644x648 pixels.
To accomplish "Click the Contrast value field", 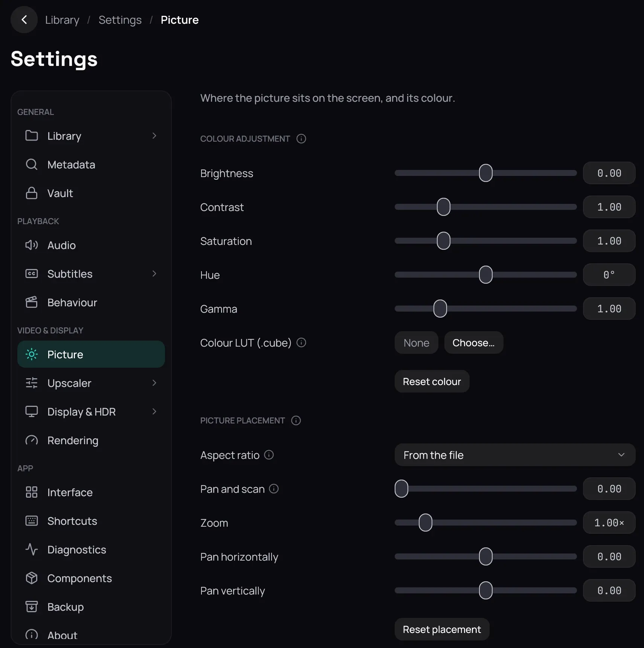I will (609, 207).
